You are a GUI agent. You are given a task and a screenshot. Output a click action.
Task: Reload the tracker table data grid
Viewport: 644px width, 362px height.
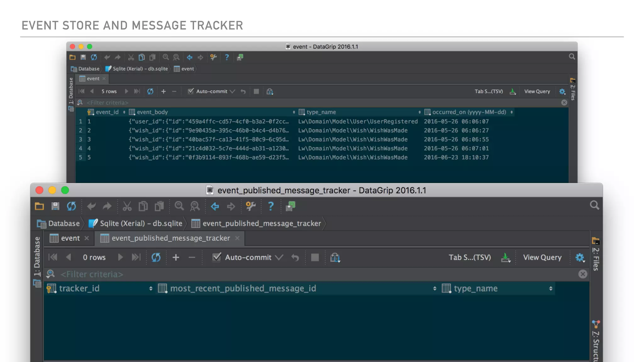point(156,257)
